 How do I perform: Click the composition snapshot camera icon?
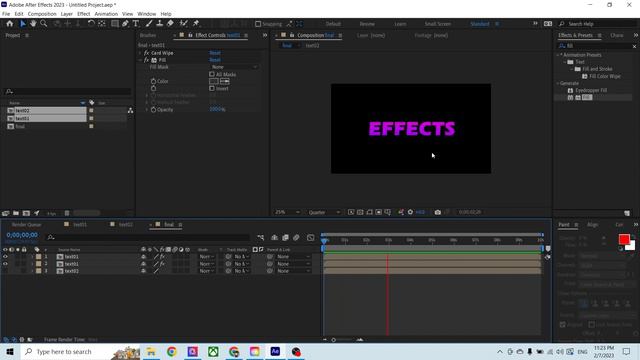[438, 212]
